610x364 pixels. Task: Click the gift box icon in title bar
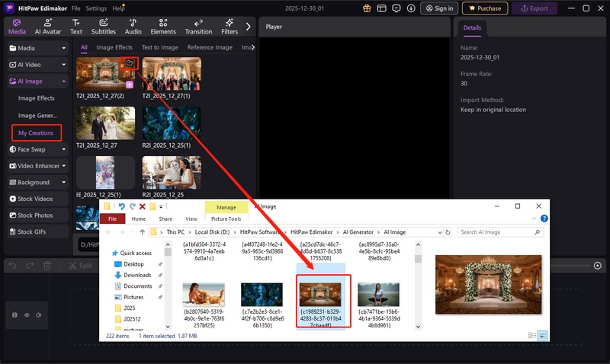tap(368, 8)
